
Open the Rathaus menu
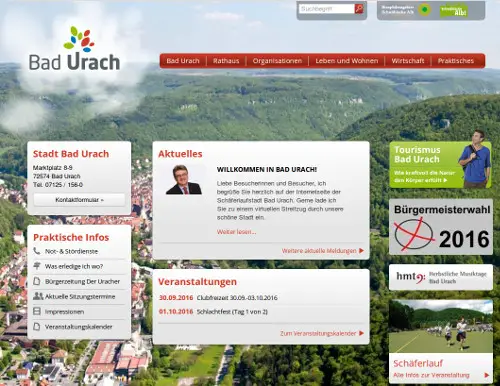click(226, 61)
